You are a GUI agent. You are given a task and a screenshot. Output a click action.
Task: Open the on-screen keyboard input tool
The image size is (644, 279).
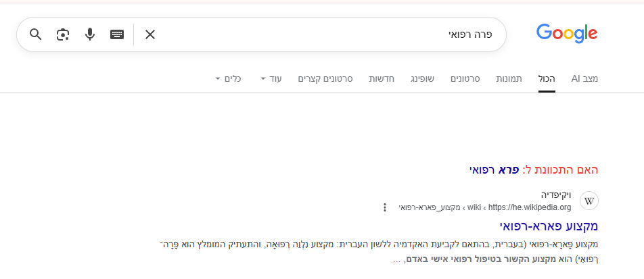[x=117, y=34]
